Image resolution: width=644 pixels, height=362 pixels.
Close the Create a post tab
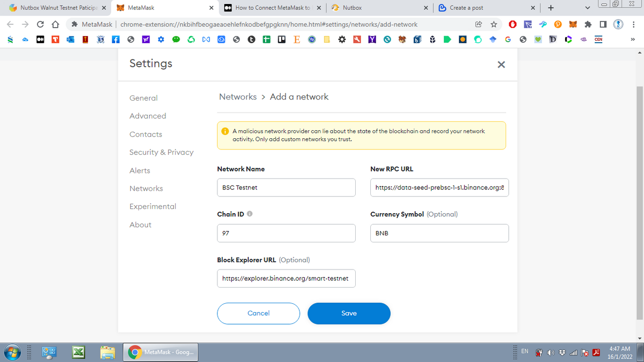(533, 8)
